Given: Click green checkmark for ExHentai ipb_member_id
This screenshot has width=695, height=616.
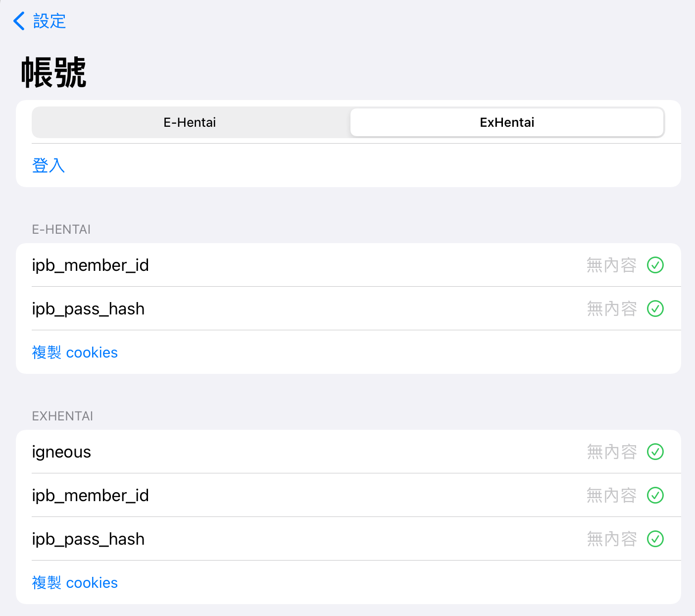Looking at the screenshot, I should click(x=655, y=495).
